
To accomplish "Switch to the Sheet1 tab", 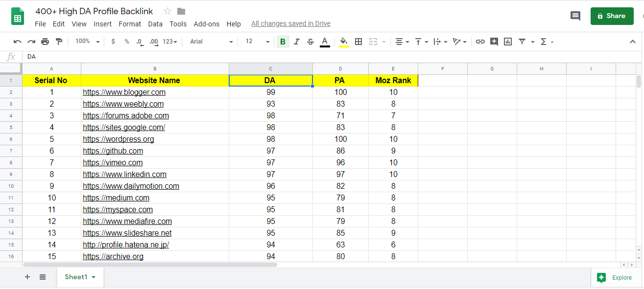I will click(76, 277).
